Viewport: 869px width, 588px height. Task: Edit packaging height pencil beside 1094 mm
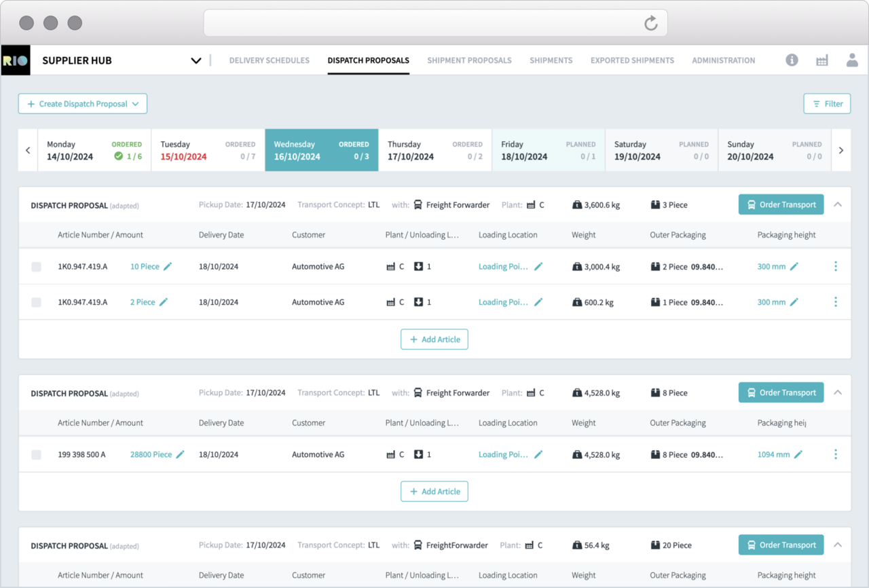[798, 454]
